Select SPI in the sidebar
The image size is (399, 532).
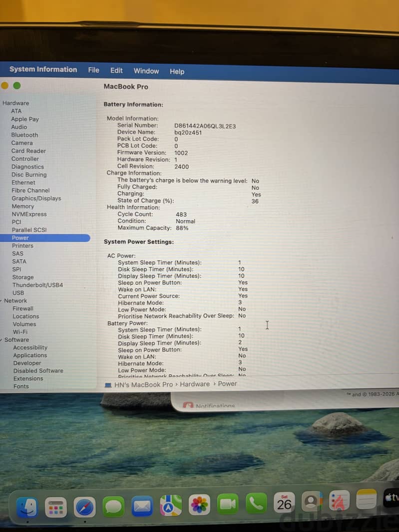16,269
